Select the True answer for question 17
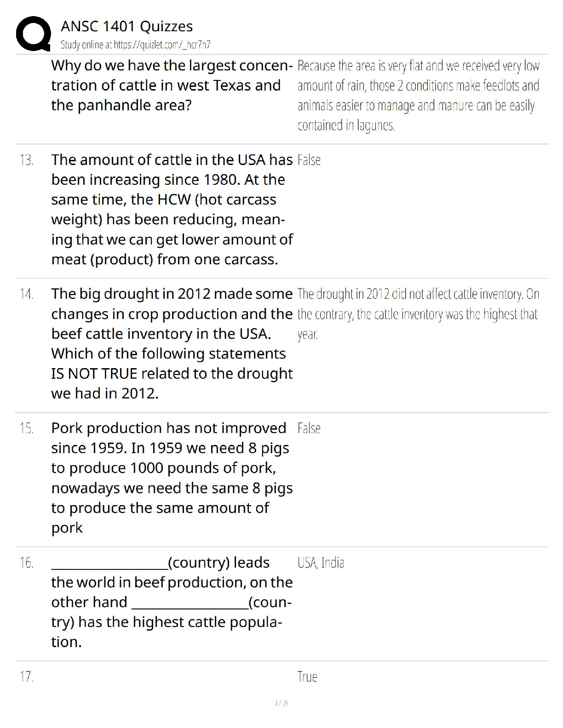 pyautogui.click(x=307, y=677)
